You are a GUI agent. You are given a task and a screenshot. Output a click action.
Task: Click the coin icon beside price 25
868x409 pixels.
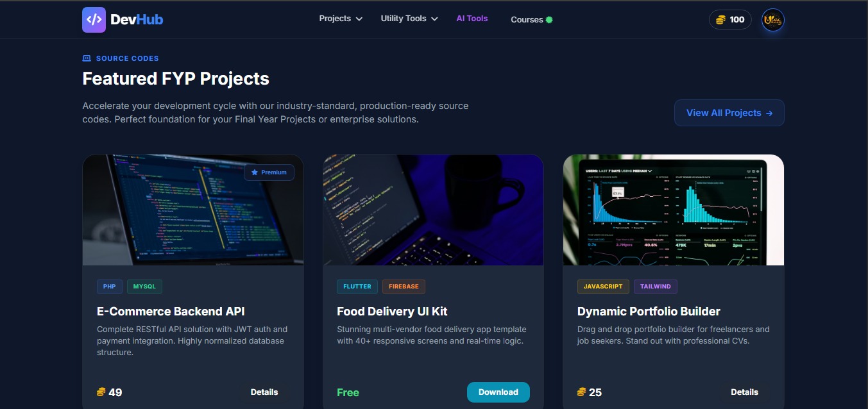point(581,392)
